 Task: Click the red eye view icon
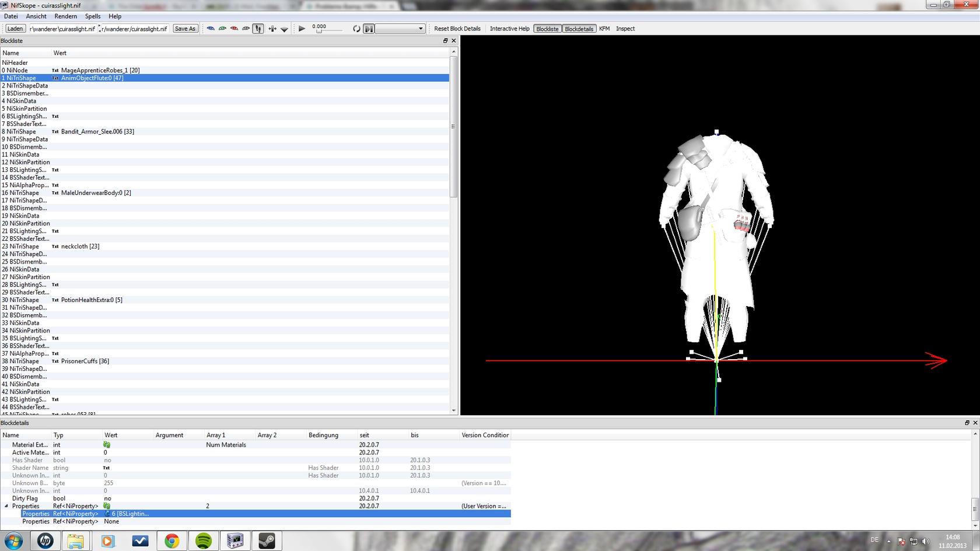pos(234,29)
